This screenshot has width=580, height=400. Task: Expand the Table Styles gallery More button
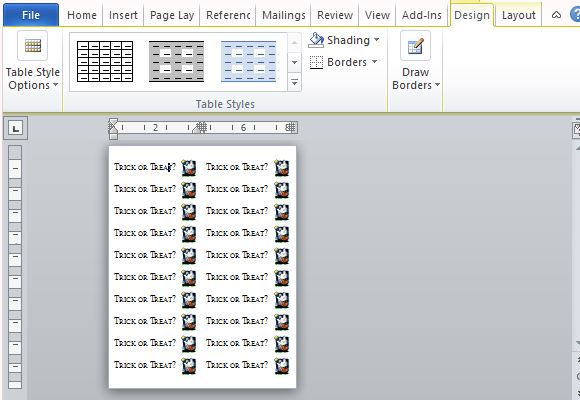coord(294,82)
